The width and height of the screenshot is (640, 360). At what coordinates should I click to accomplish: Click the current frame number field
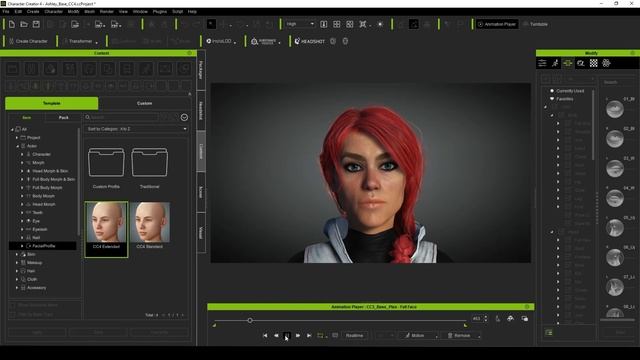[477, 318]
